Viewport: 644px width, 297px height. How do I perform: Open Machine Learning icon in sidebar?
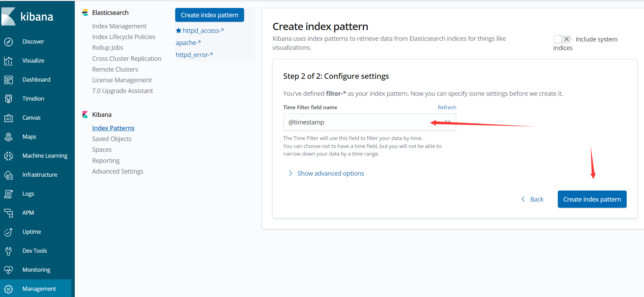coord(9,156)
